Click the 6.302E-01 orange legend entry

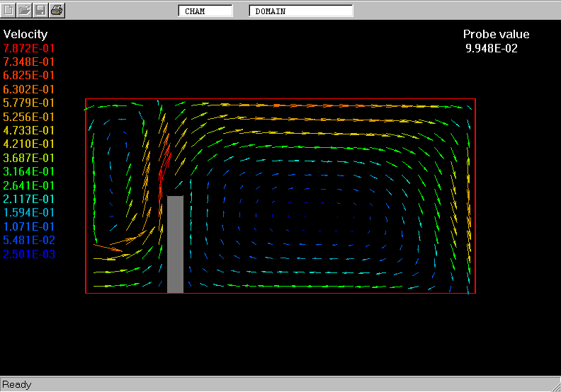[x=29, y=89]
